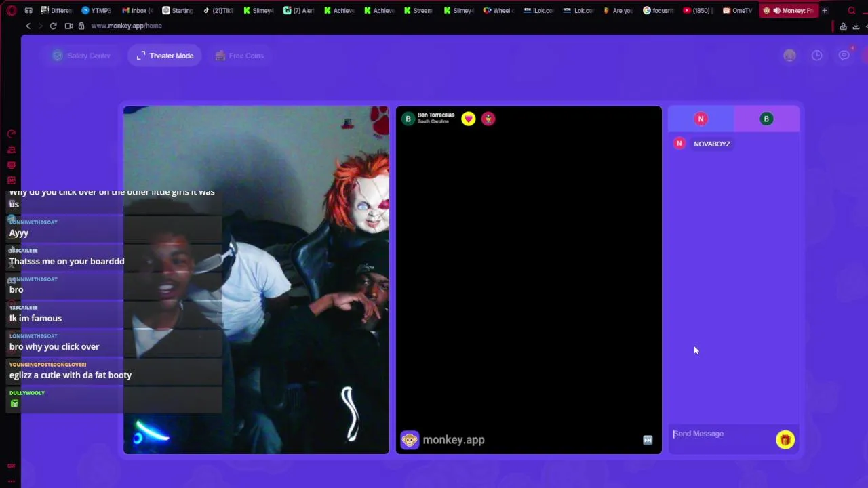
Task: Click the third red Opera sidebar icon
Action: [12, 165]
